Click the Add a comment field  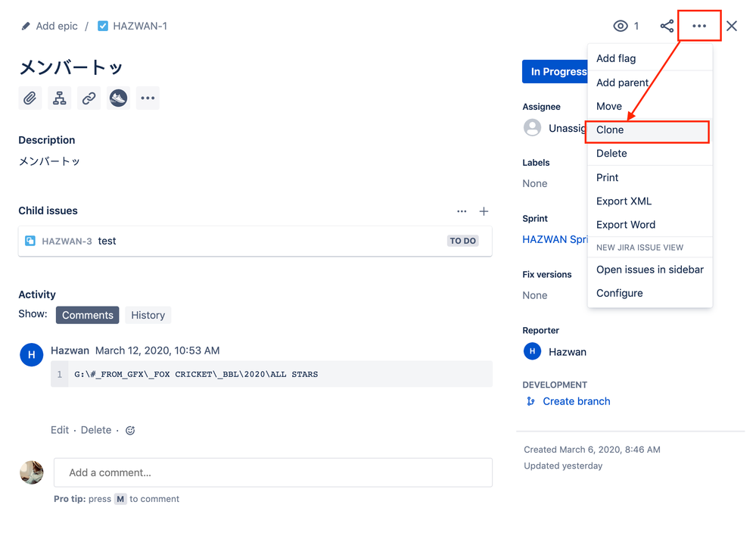(273, 472)
